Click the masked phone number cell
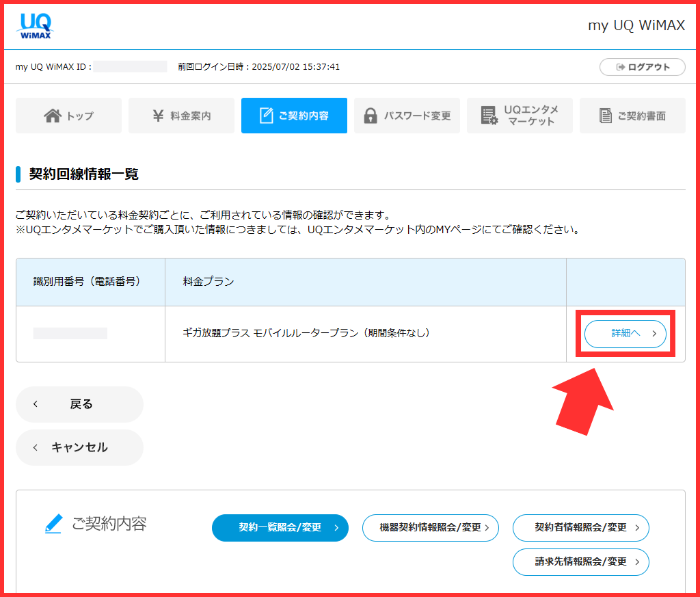The width and height of the screenshot is (700, 597). [70, 333]
